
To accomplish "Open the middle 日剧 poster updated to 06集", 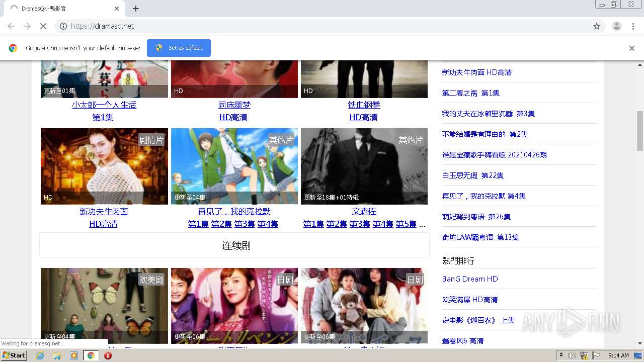I will pos(234,306).
